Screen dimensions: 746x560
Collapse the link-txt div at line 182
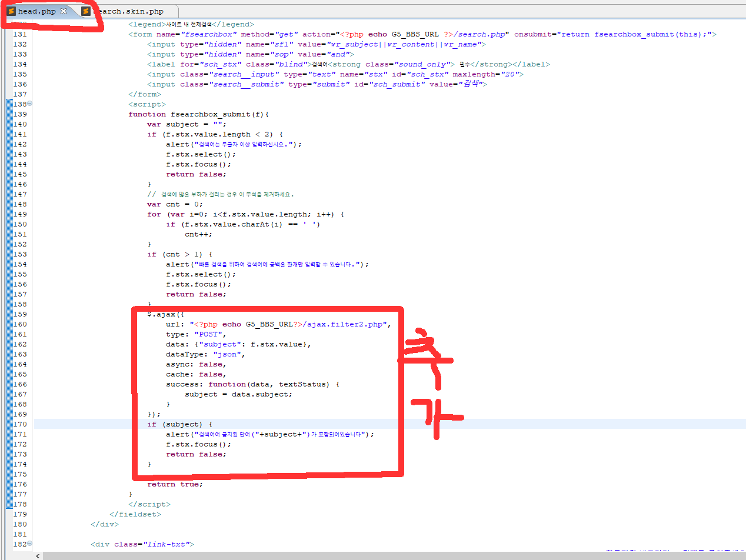click(30, 544)
